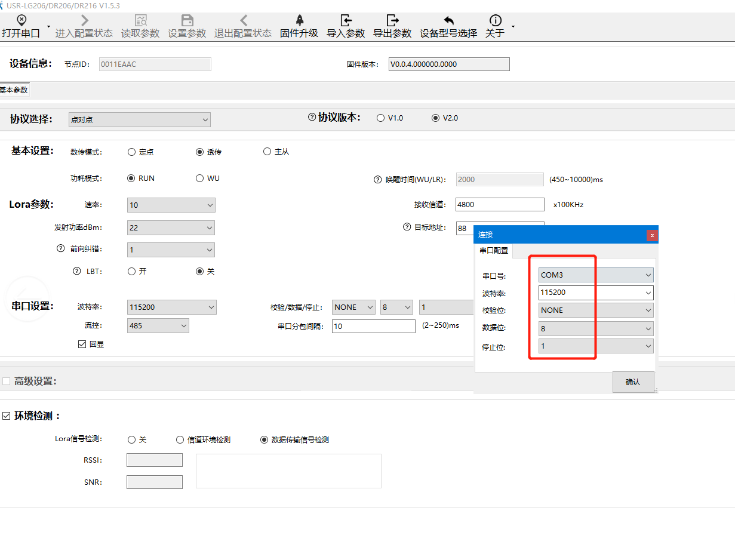
Task: Expand the 串口号 COM3 dropdown
Action: [595, 275]
